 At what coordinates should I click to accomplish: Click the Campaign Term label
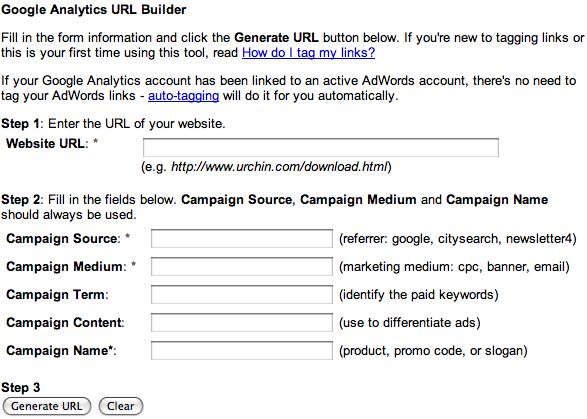click(x=57, y=295)
